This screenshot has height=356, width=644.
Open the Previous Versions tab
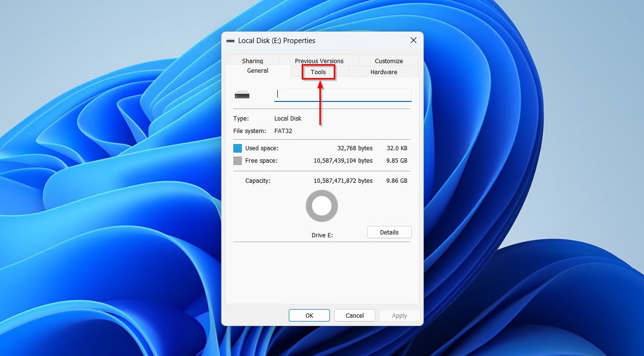[318, 61]
